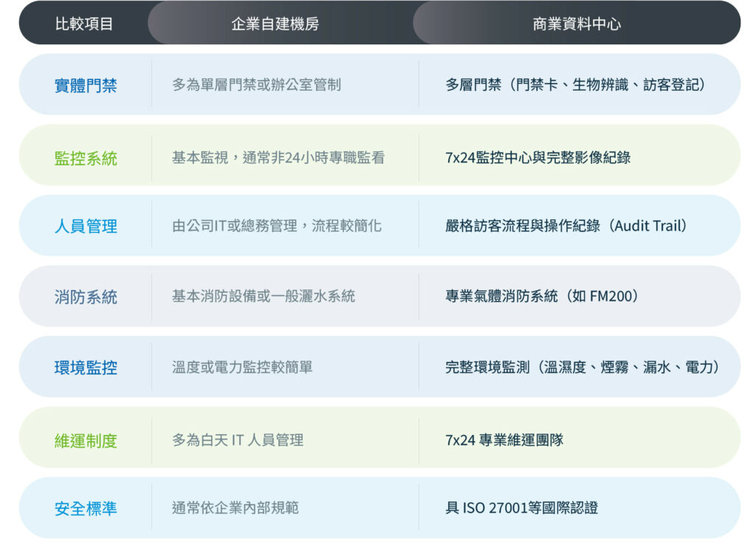The width and height of the screenshot is (756, 551).
Task: Click the 嚴格訪客流程與操作紀錄（Audit Trail） cell
Action: tap(566, 225)
